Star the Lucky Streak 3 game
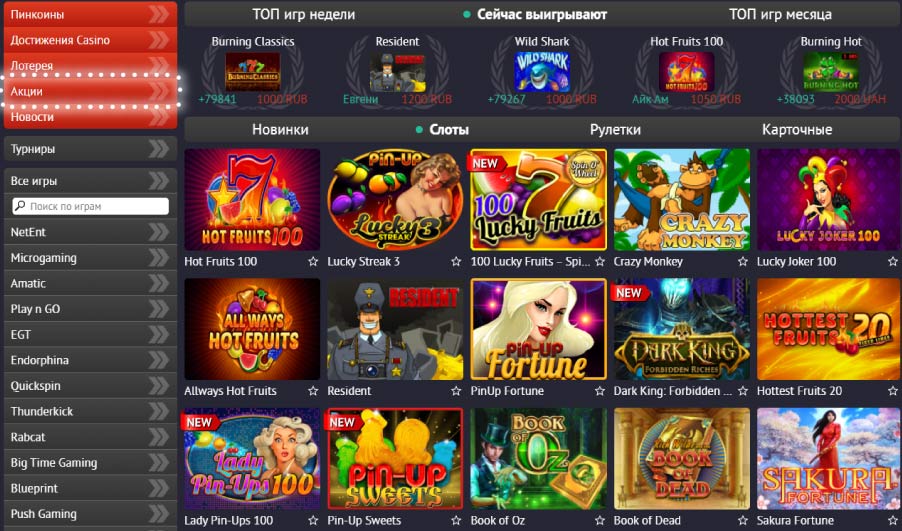Image resolution: width=902 pixels, height=531 pixels. click(x=456, y=261)
